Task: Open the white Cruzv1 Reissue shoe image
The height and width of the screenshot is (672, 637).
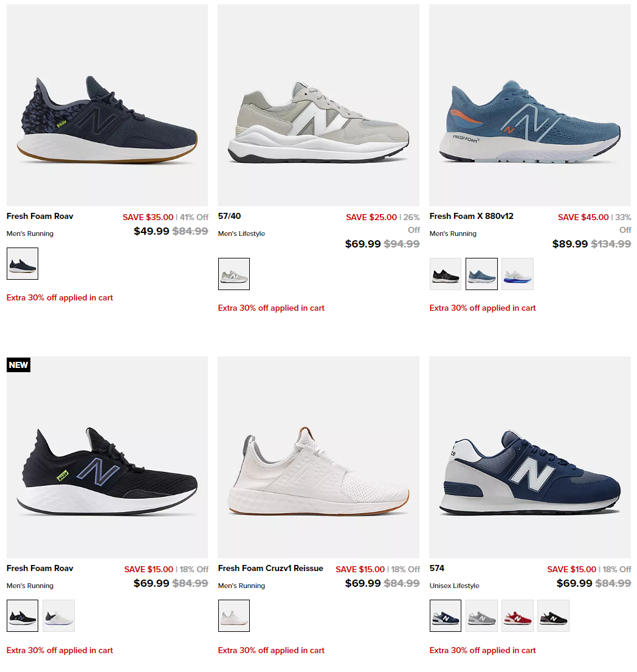Action: (x=318, y=457)
